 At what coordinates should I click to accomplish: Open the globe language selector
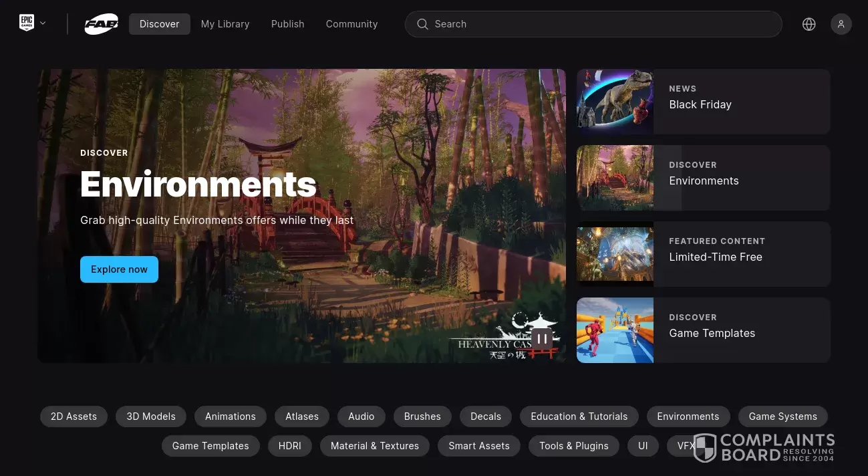pos(809,24)
